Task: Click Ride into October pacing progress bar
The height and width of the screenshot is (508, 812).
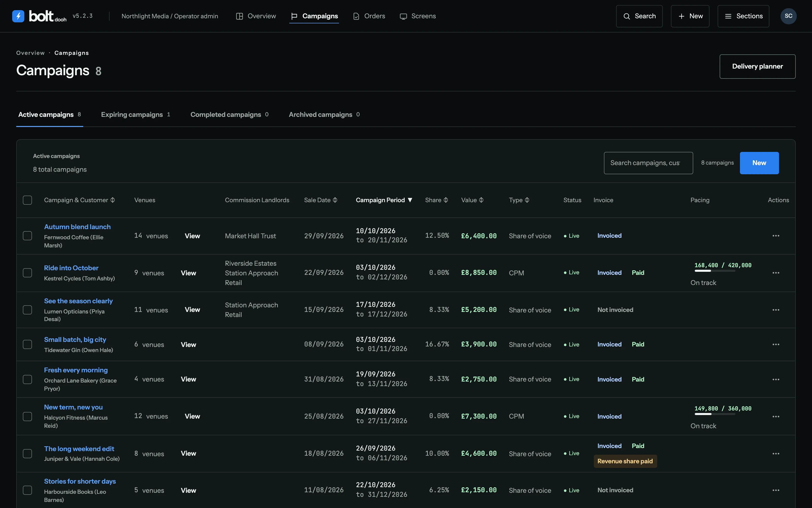Action: pyautogui.click(x=715, y=271)
